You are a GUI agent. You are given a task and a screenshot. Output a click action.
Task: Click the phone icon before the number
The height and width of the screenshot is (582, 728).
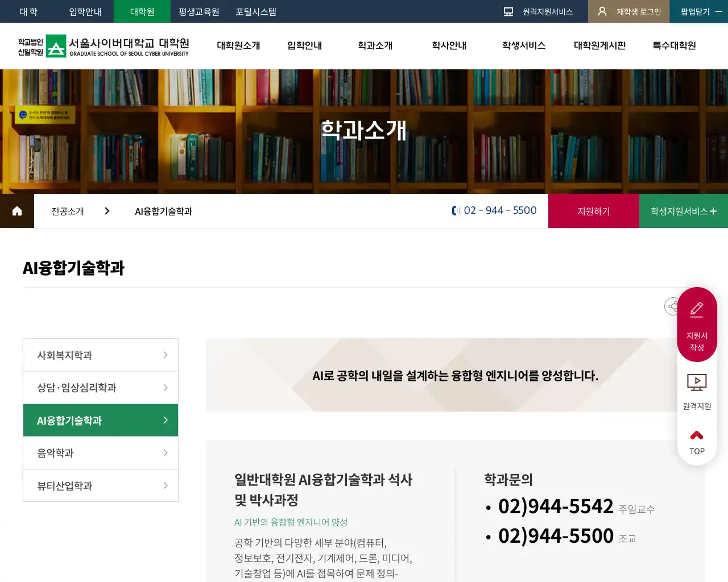(x=454, y=210)
